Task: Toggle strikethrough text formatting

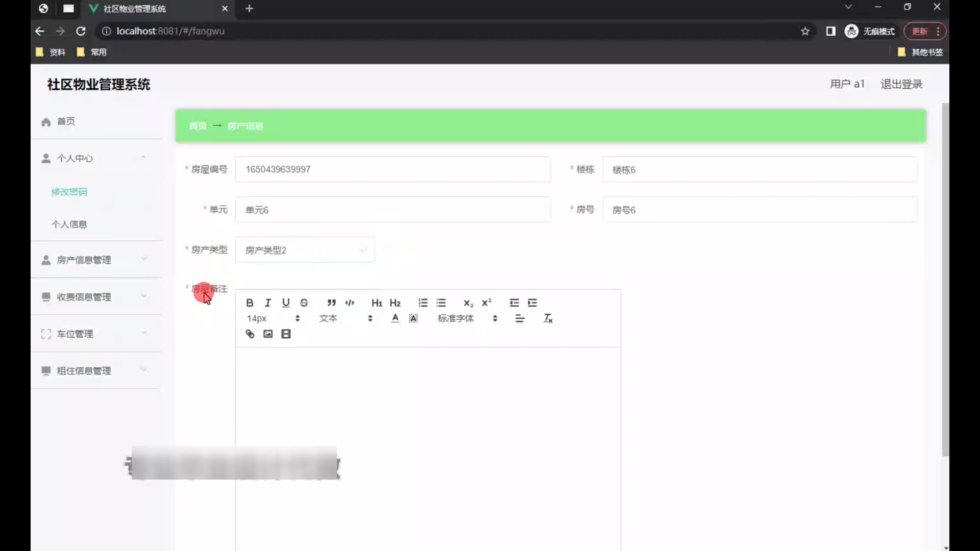Action: 304,303
